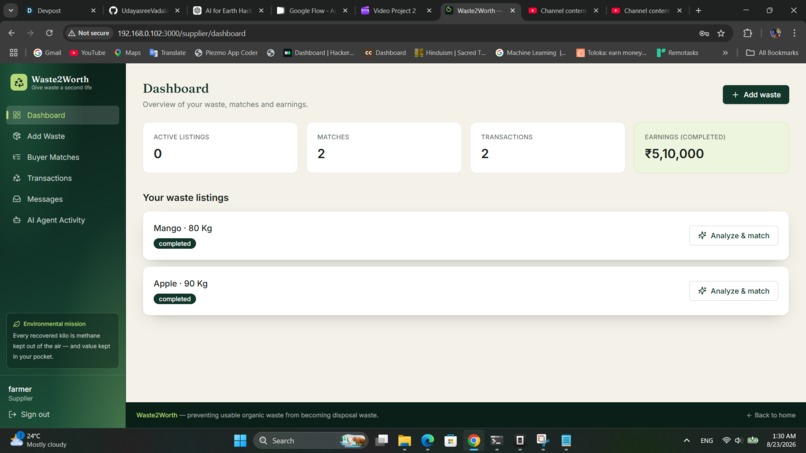Click the Mango · 80 Kg listing title
Image resolution: width=806 pixels, height=453 pixels.
click(x=182, y=228)
